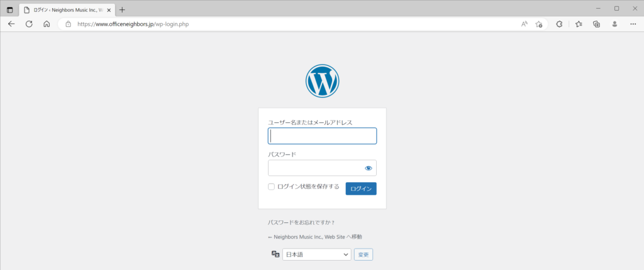Click the 変更 language change button

pyautogui.click(x=364, y=254)
